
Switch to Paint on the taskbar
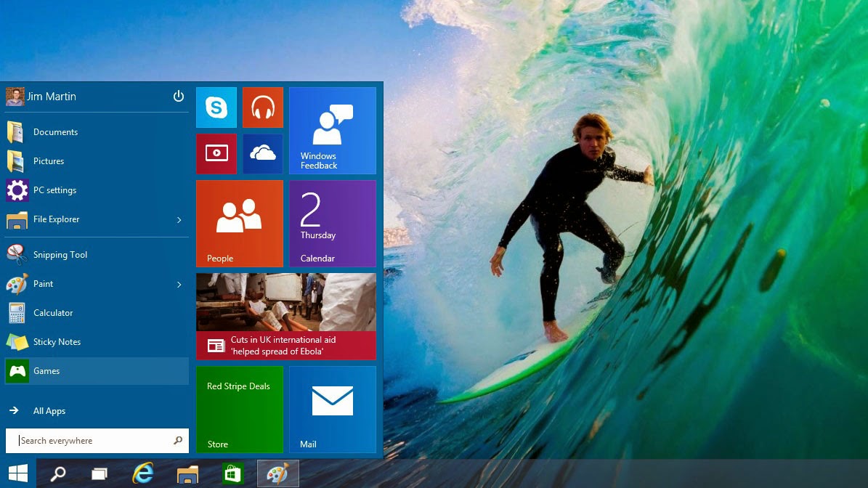(x=278, y=473)
